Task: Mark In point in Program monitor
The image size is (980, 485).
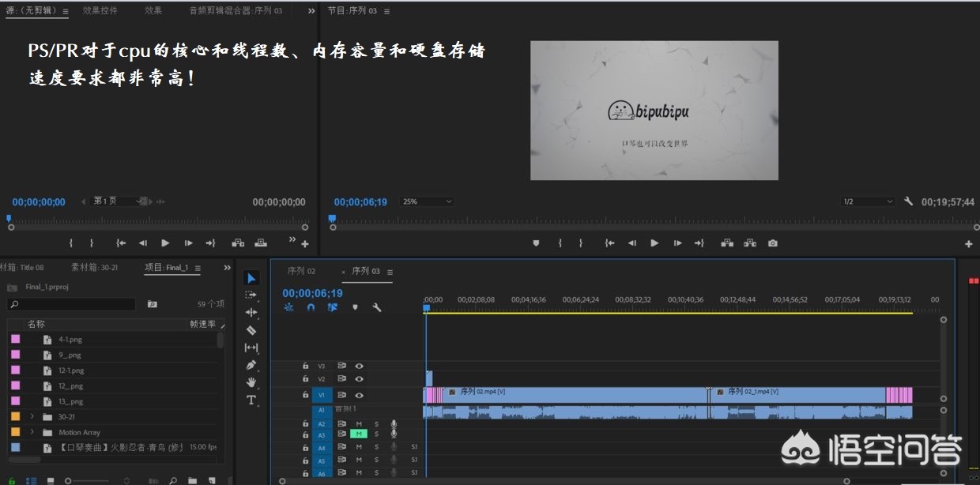Action: tap(560, 243)
